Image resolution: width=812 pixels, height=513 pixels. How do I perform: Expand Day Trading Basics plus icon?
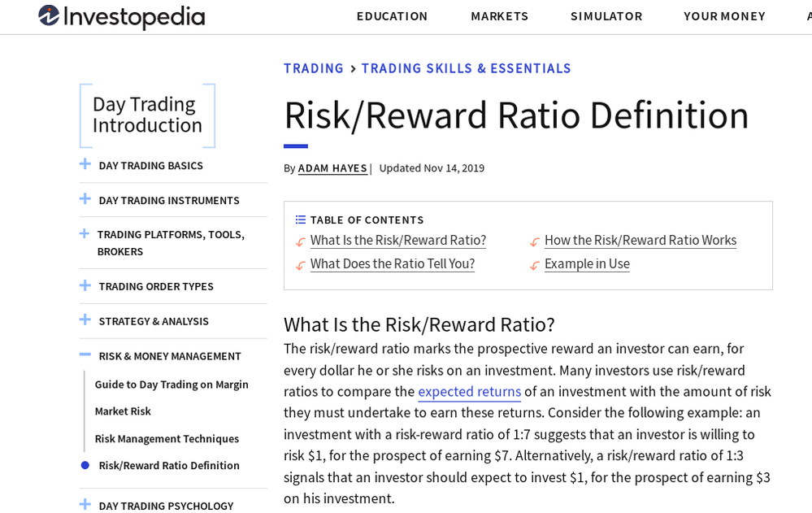click(85, 164)
